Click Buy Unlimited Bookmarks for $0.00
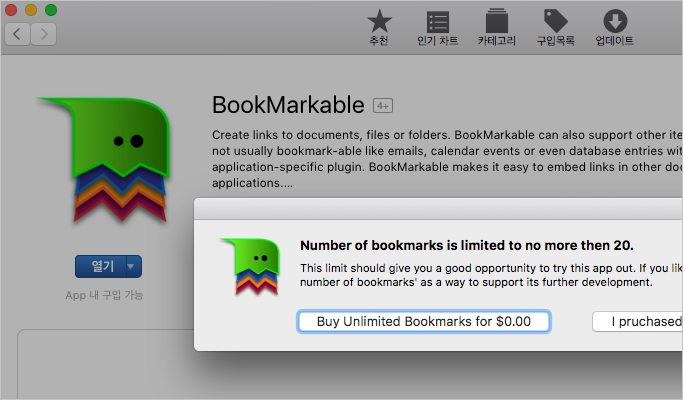683x400 pixels. point(424,322)
